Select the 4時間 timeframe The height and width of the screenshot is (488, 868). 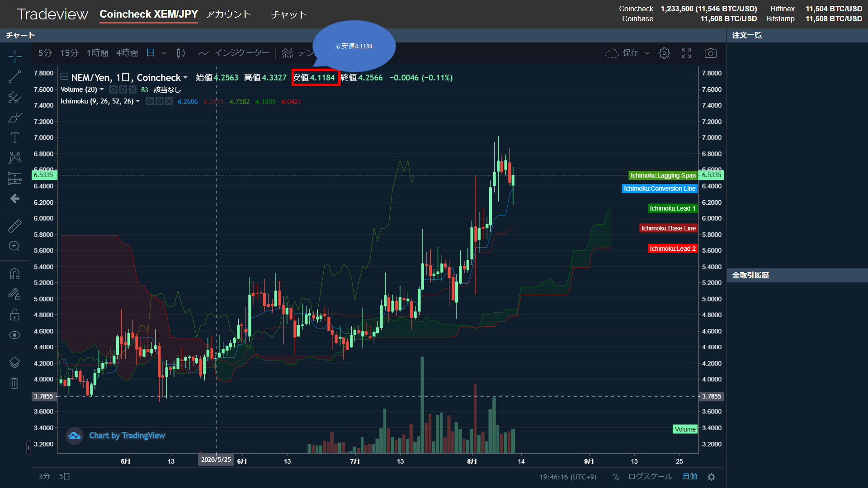click(x=127, y=53)
